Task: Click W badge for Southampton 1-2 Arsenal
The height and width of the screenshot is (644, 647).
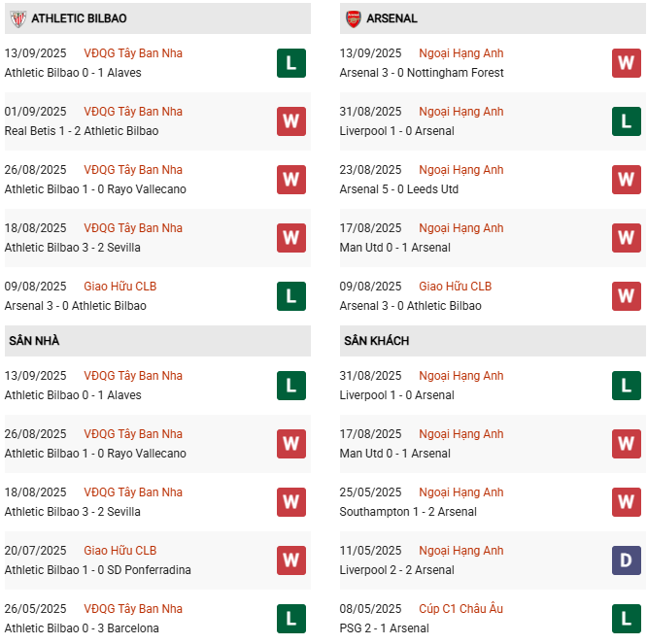Action: pos(626,502)
